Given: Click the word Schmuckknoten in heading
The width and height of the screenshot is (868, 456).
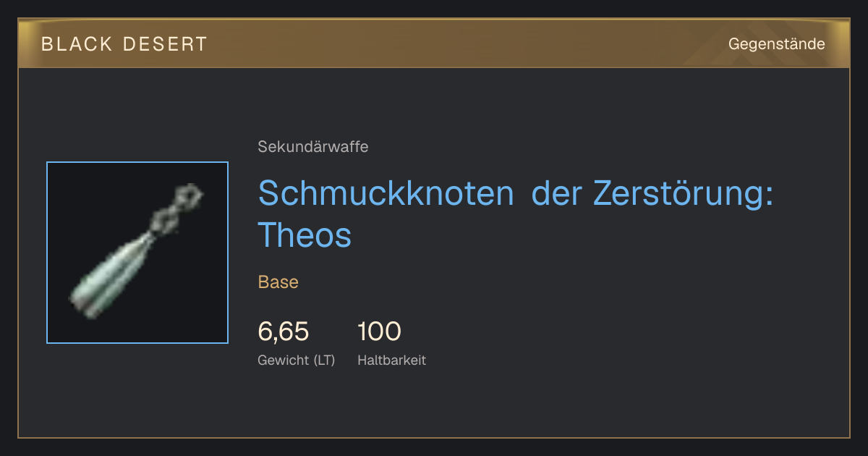Looking at the screenshot, I should (x=386, y=193).
